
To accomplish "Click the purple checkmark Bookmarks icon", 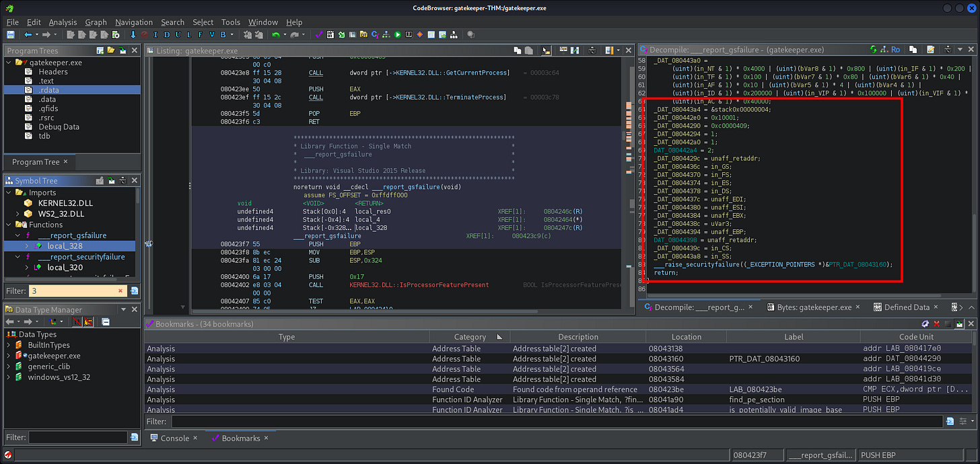I will point(319,34).
